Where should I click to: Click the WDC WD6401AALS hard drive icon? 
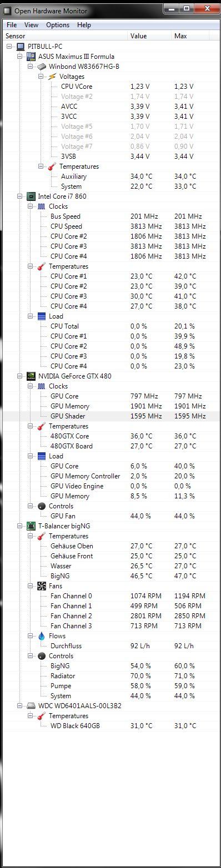click(x=32, y=706)
